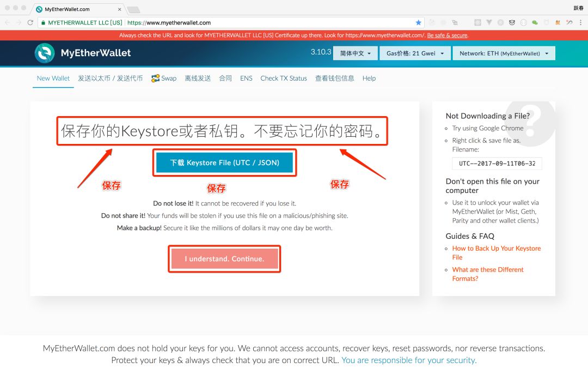This screenshot has width=588, height=368.
Task: Open the Chrome three-dot menu
Action: (x=580, y=22)
